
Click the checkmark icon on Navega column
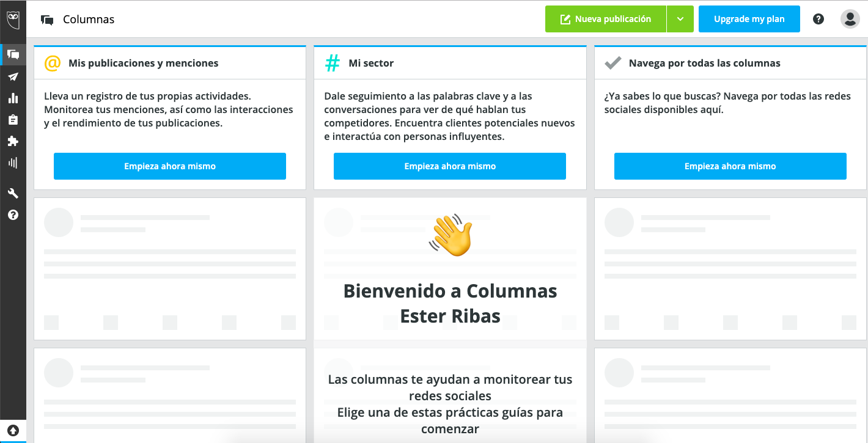(x=612, y=62)
